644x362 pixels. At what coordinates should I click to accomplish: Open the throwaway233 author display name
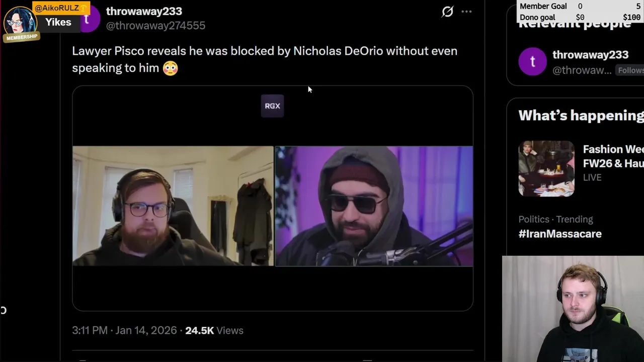click(x=144, y=11)
